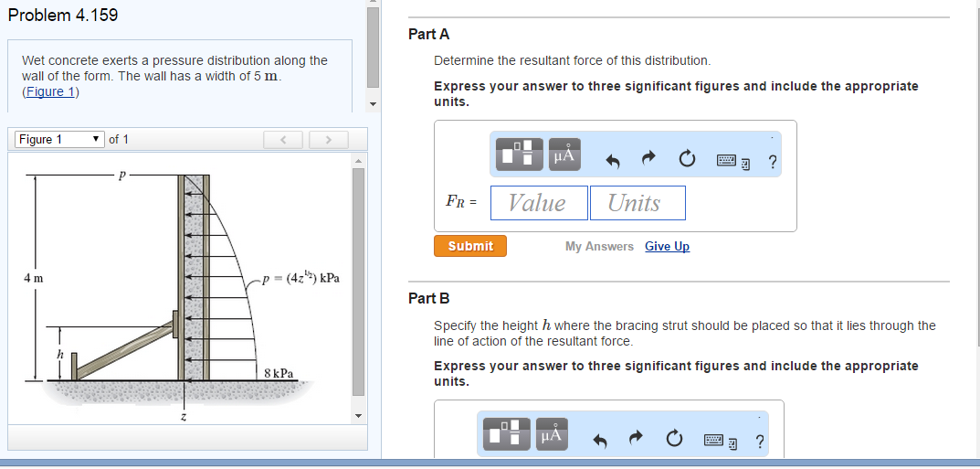Open the Figure 1 hyperlink in problem text
980x469 pixels.
pos(50,92)
